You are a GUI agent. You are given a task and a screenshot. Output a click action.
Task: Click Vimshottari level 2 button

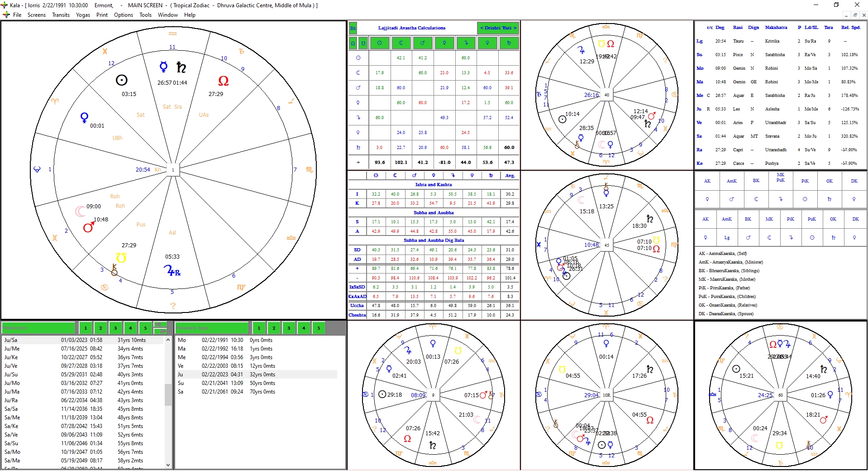100,328
